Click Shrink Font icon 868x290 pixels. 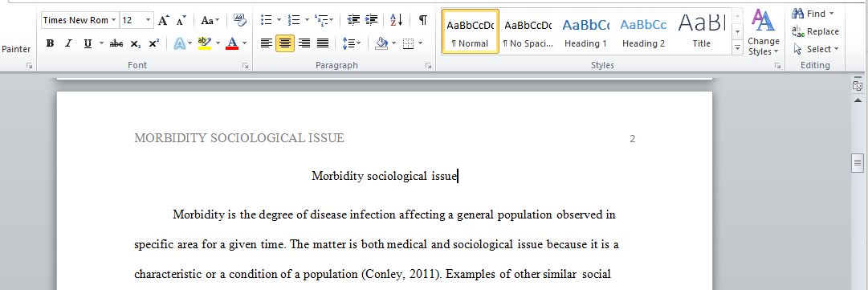(181, 20)
